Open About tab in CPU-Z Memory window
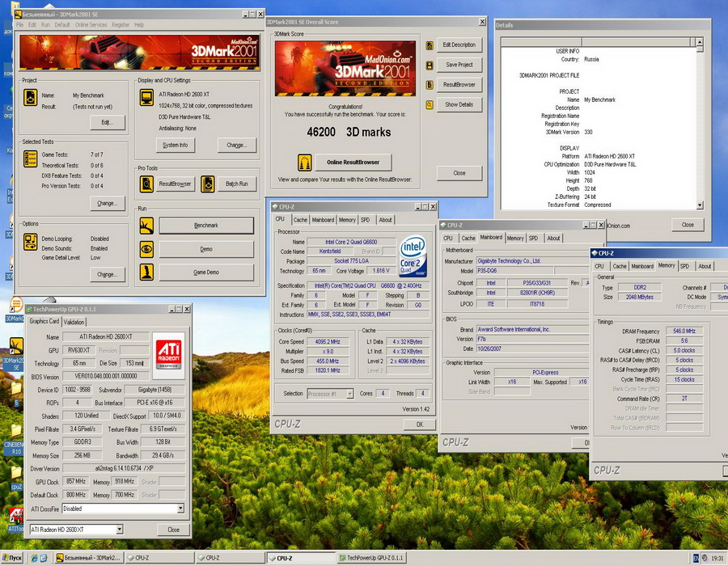The image size is (728, 566). pyautogui.click(x=705, y=266)
